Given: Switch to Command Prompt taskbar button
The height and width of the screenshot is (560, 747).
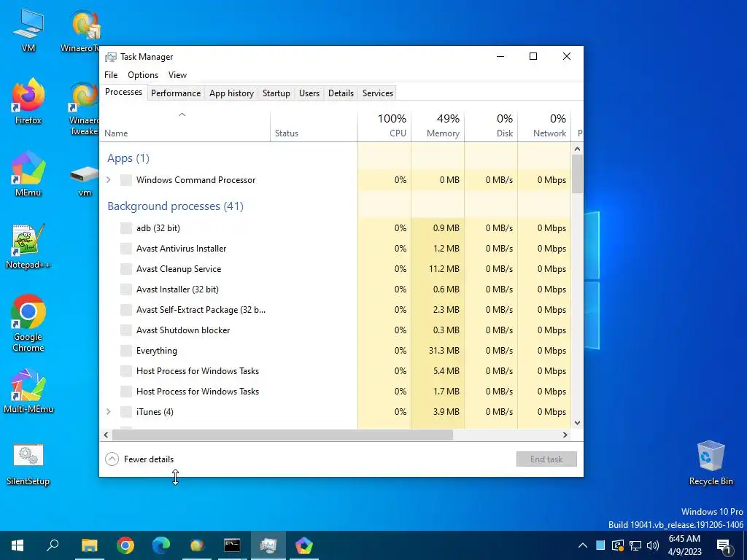Looking at the screenshot, I should (232, 545).
